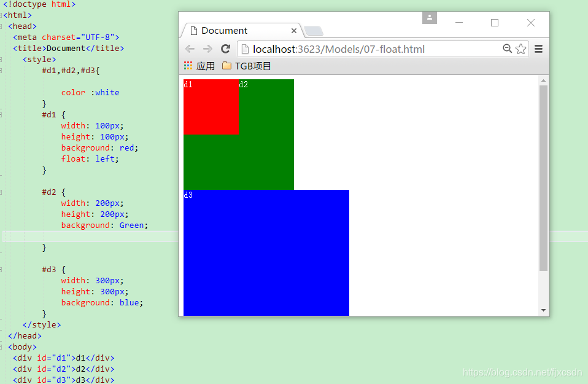Click the 'color :white' code line
The width and height of the screenshot is (588, 384).
(90, 92)
